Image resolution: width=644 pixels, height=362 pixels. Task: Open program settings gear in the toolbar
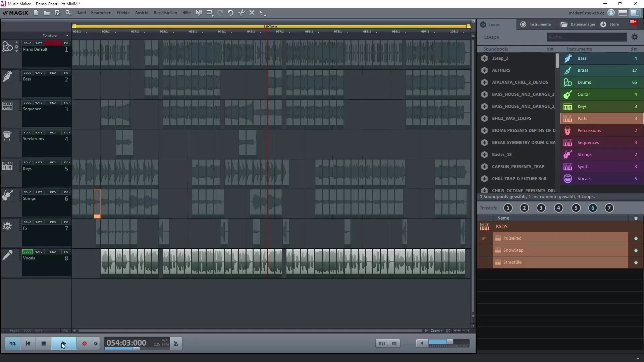tap(68, 13)
